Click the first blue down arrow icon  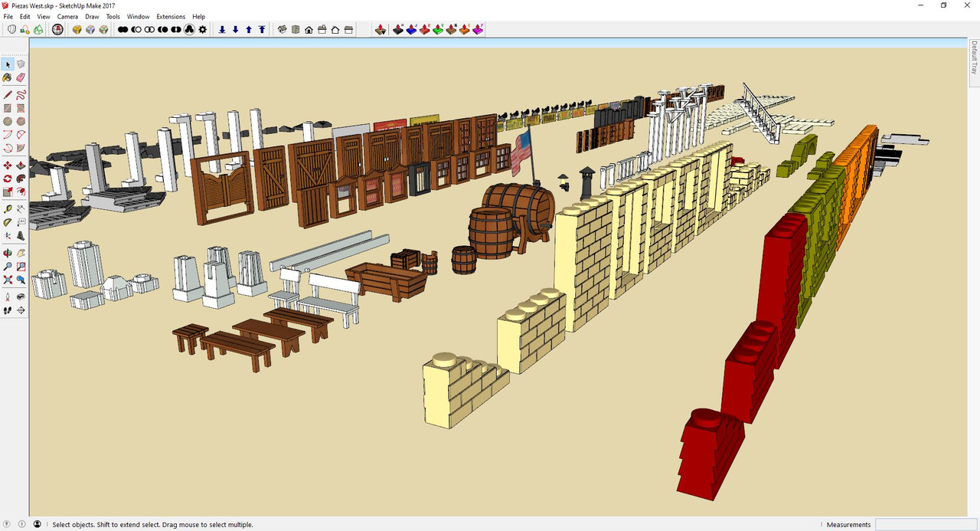(222, 30)
